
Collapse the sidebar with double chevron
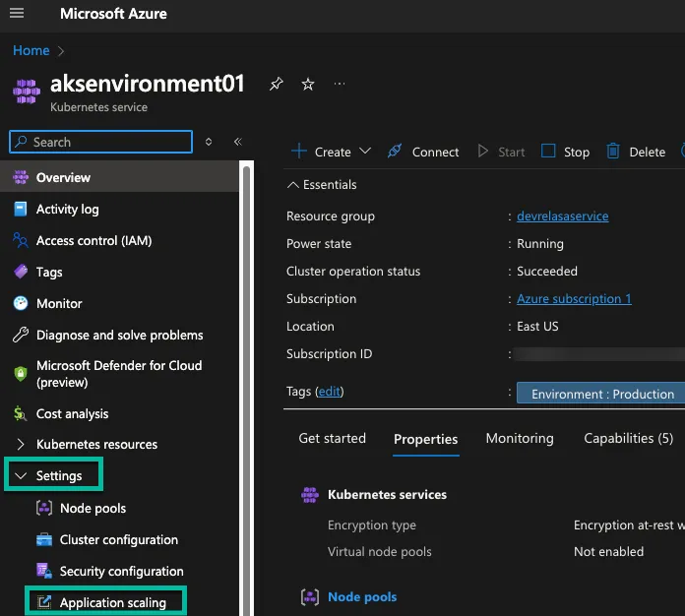coord(237,142)
